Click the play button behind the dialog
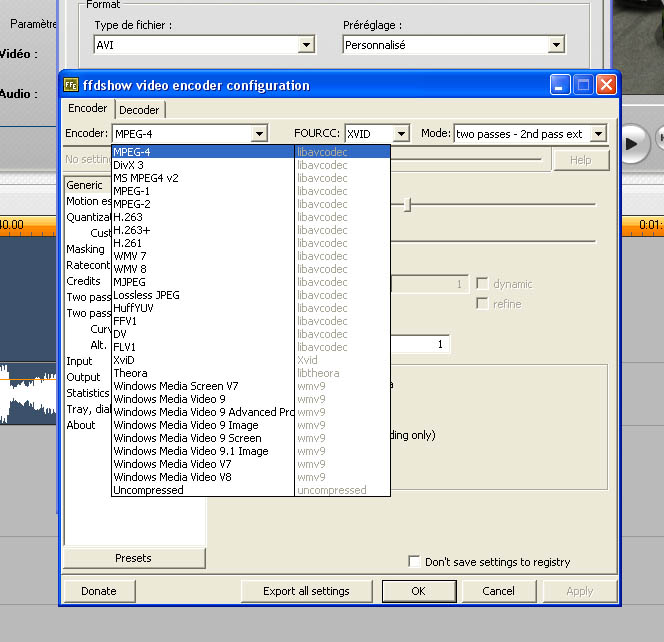664x642 pixels. pos(633,144)
